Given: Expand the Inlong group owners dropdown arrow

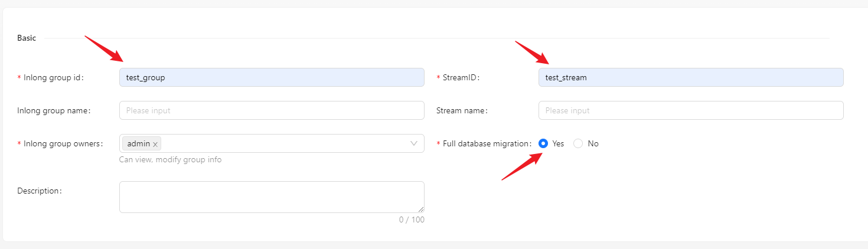Looking at the screenshot, I should coord(414,143).
